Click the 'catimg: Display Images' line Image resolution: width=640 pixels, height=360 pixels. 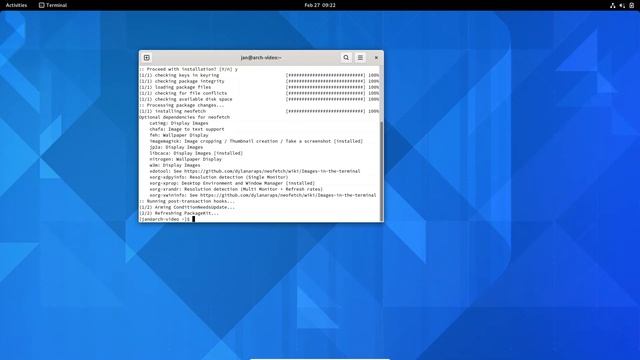[x=179, y=123]
